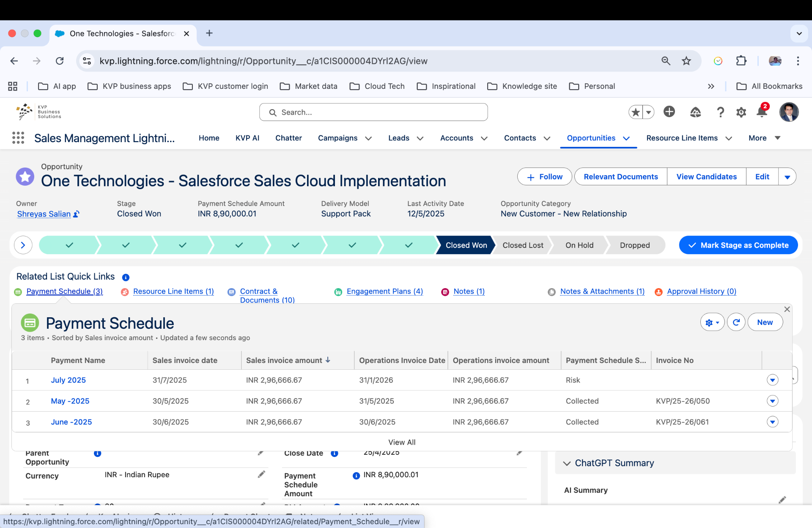Screen dimensions: 812x528
Task: Expand the Accounts tab dropdown
Action: click(x=484, y=138)
